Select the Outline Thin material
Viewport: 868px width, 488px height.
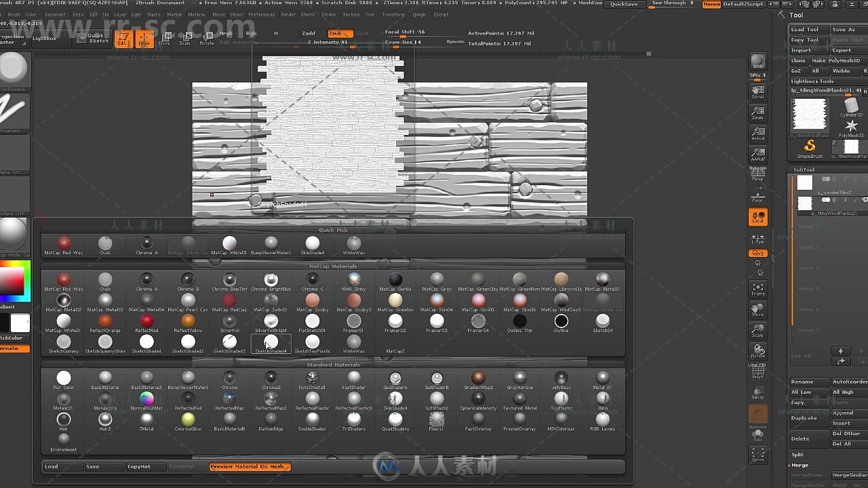(x=519, y=323)
